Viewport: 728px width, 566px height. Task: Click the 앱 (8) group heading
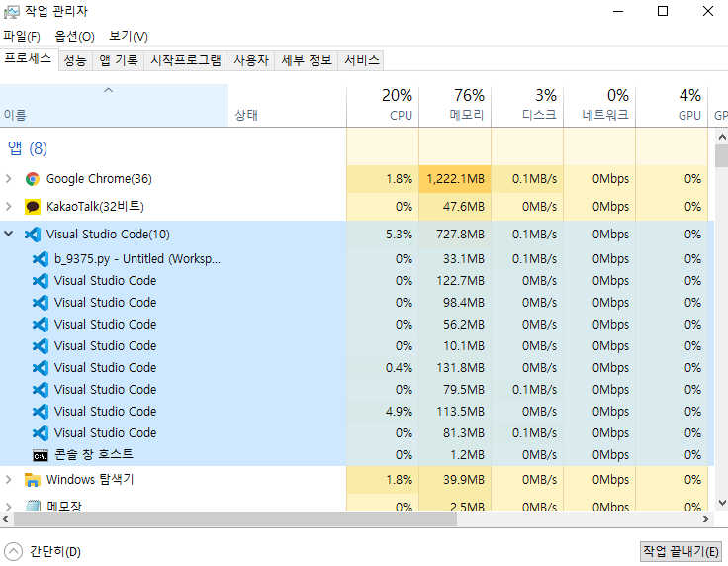(x=28, y=149)
